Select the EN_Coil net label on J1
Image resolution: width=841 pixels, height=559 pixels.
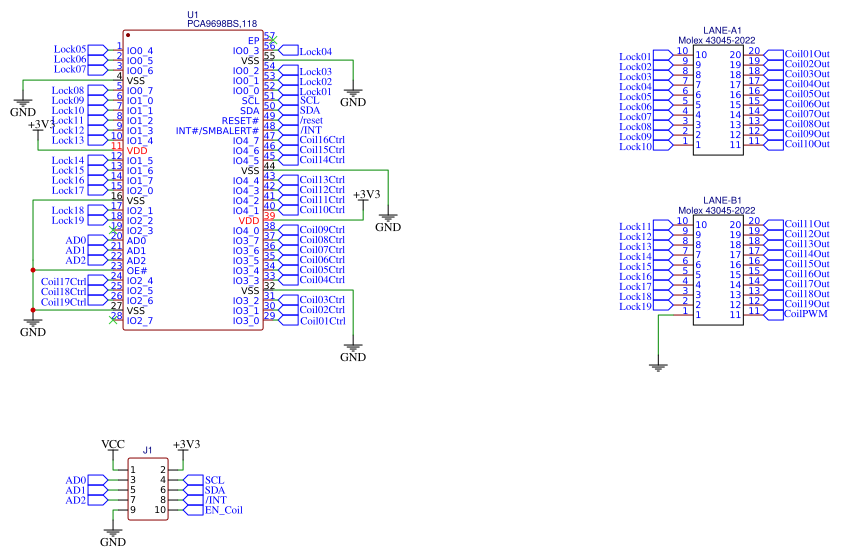[224, 510]
